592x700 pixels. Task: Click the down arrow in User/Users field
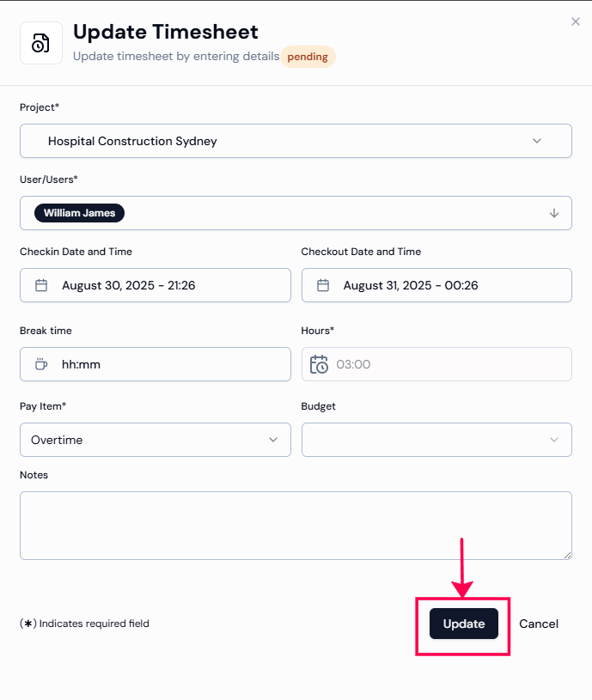[x=554, y=213]
